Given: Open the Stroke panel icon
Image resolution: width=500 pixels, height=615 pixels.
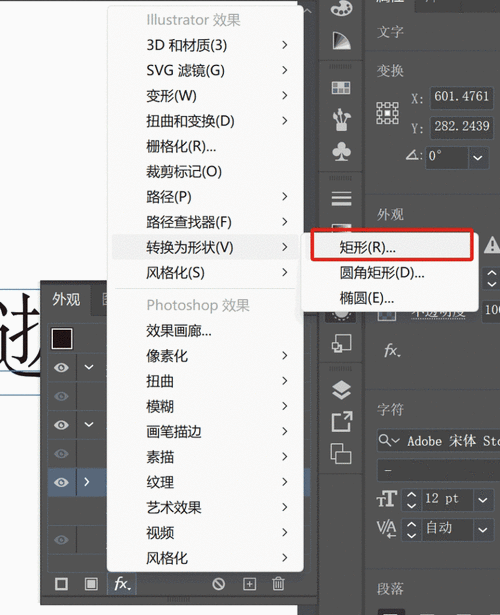Looking at the screenshot, I should (341, 198).
